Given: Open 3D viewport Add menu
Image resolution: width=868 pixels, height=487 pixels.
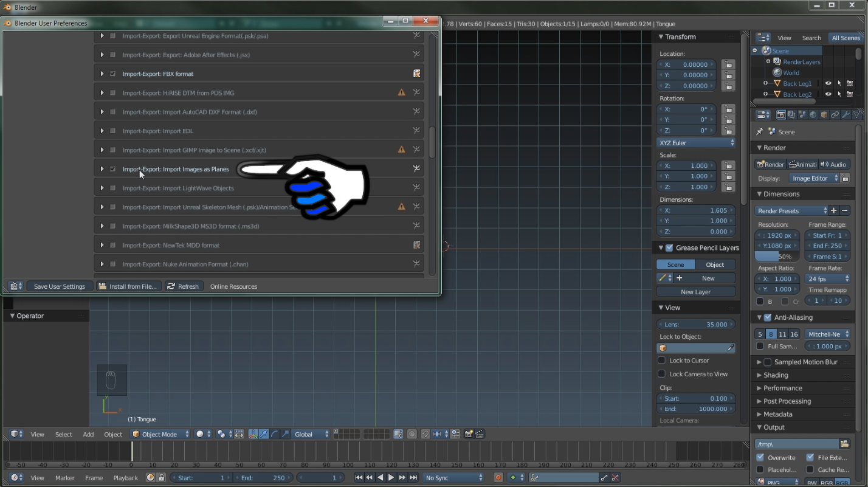Looking at the screenshot, I should click(x=88, y=434).
